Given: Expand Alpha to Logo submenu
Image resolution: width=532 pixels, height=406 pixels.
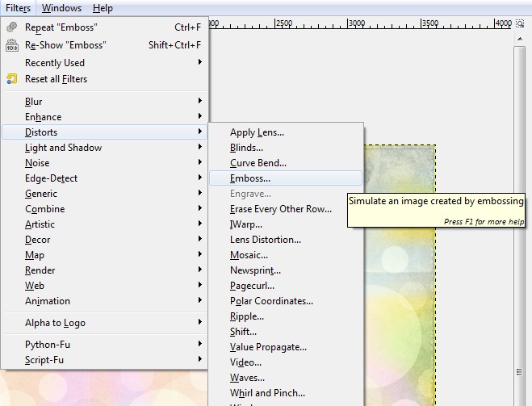Looking at the screenshot, I should [x=104, y=323].
